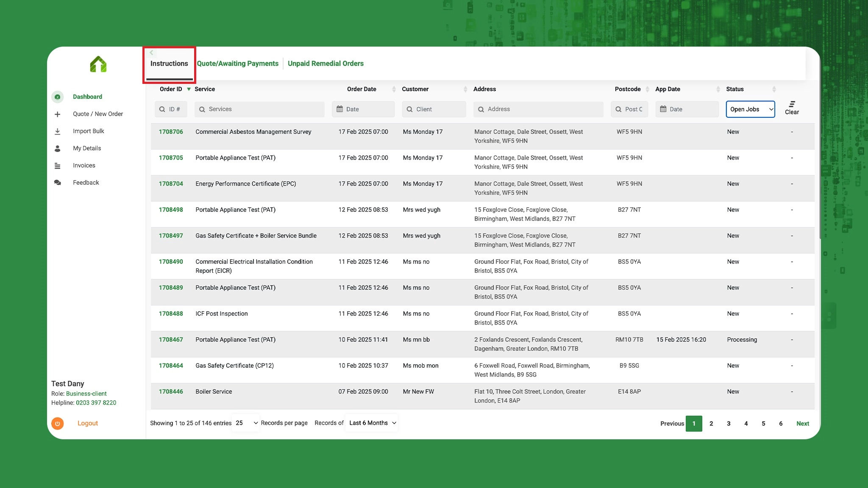Click the Address search field

click(538, 109)
